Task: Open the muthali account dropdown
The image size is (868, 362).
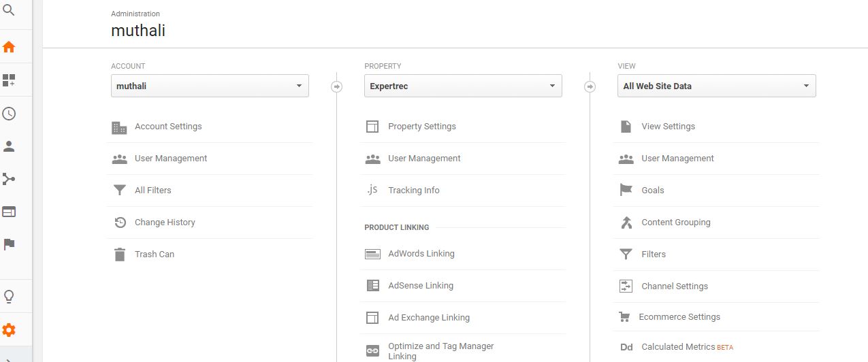Action: pyautogui.click(x=210, y=86)
